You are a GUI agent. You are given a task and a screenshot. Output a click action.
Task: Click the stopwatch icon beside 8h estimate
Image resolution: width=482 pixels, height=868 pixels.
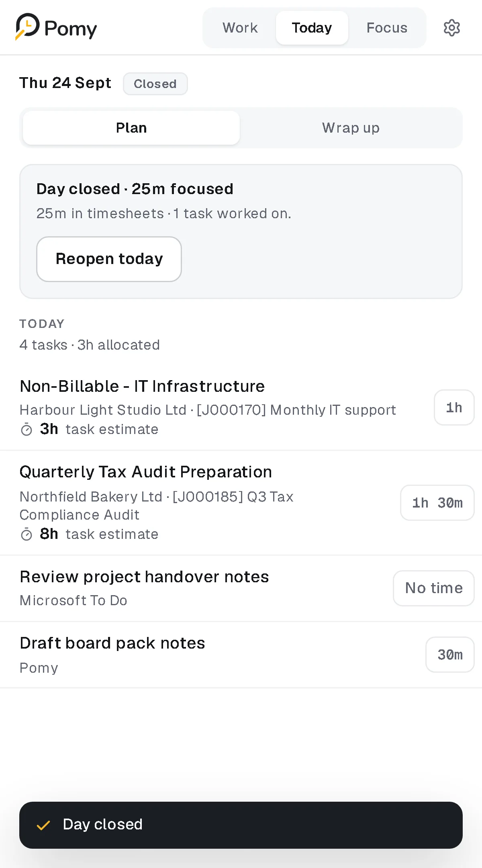click(27, 534)
